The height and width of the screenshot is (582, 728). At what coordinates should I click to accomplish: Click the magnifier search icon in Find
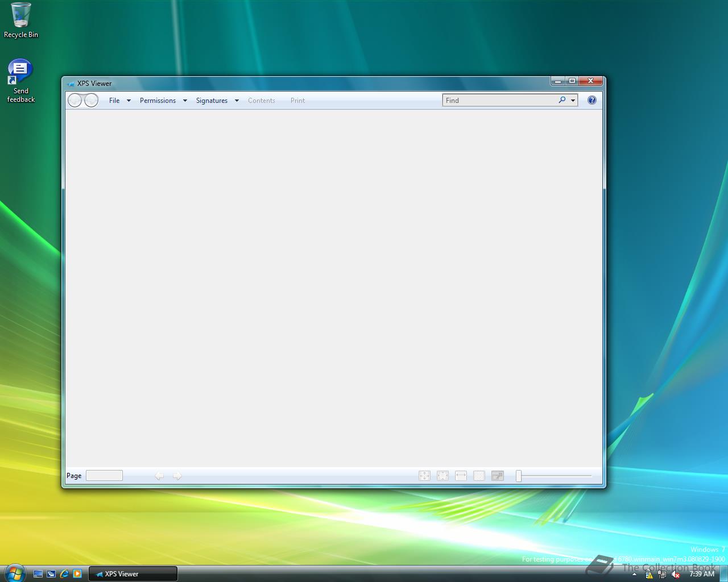[x=562, y=100]
